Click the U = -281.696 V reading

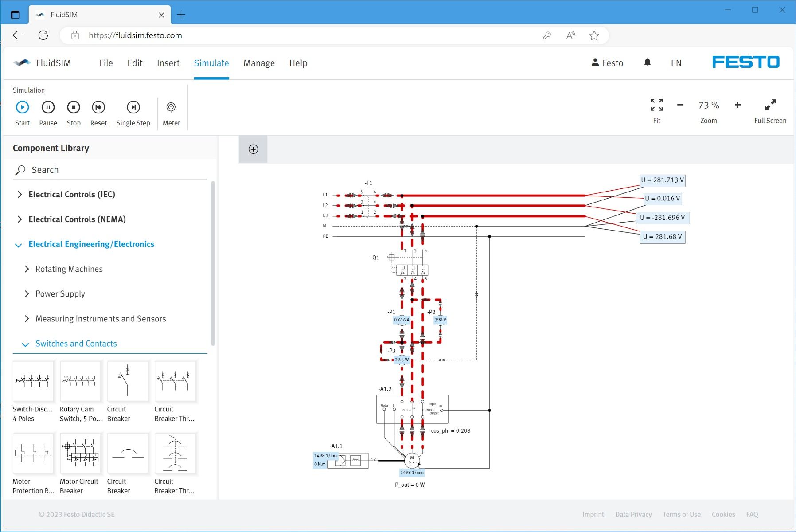(662, 218)
